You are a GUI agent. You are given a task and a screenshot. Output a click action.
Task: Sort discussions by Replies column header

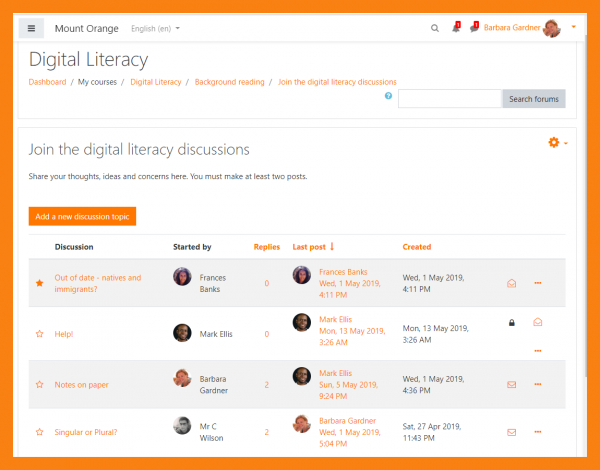pos(266,246)
